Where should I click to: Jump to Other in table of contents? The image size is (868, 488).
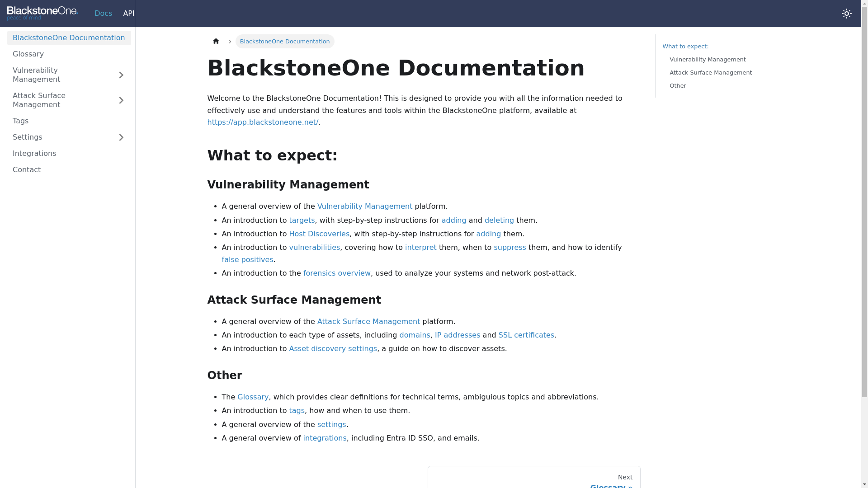coord(678,86)
